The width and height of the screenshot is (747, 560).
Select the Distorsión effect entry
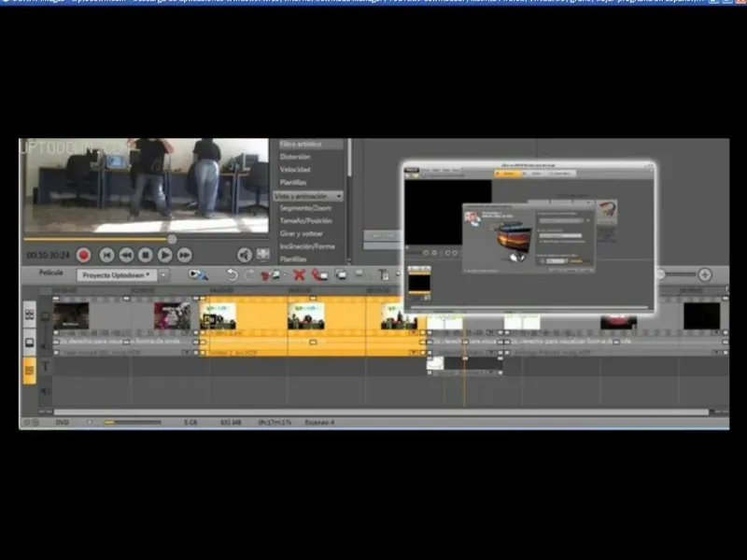(x=295, y=156)
